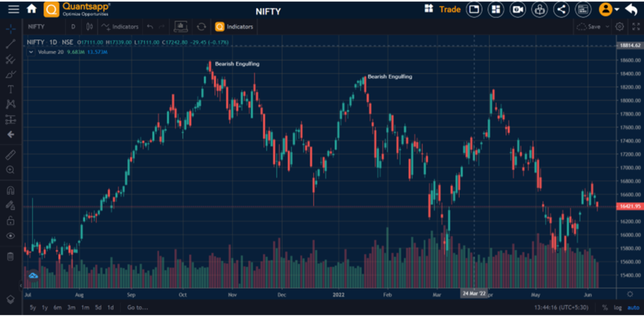Open the hamburger menu

pos(13,9)
